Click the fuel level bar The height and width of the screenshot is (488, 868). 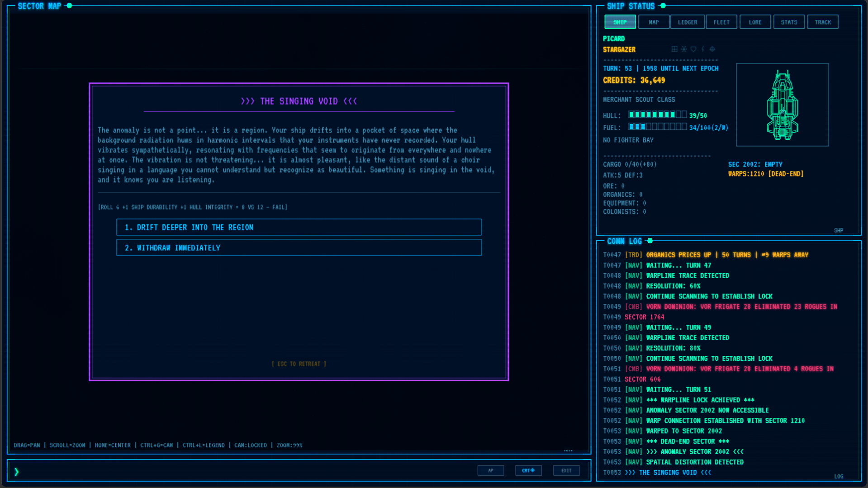[x=657, y=127]
